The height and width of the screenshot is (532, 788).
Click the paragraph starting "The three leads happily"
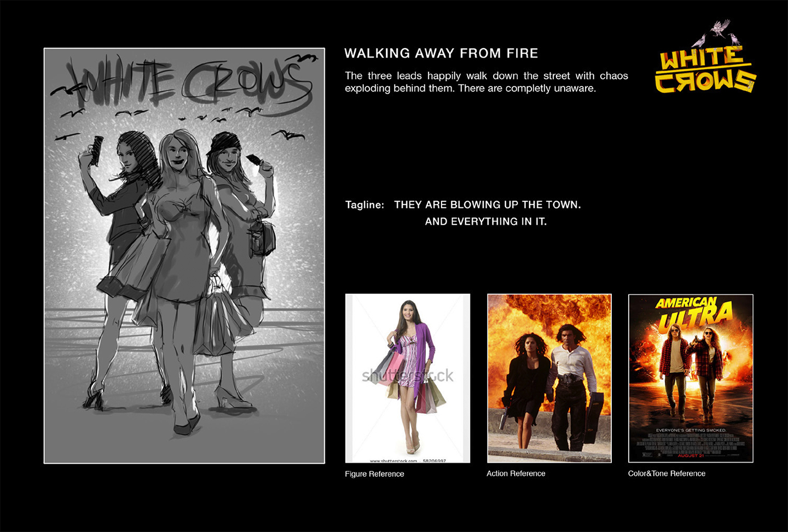tap(486, 82)
